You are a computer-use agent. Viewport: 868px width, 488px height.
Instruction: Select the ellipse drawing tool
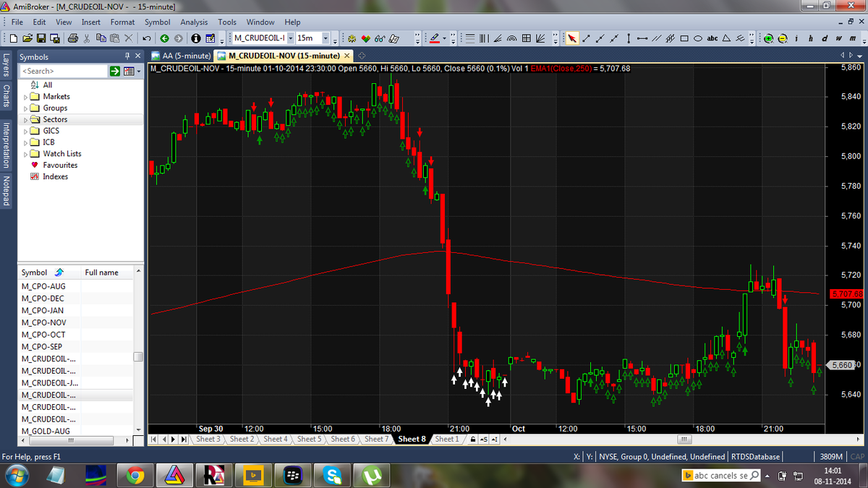coord(698,38)
